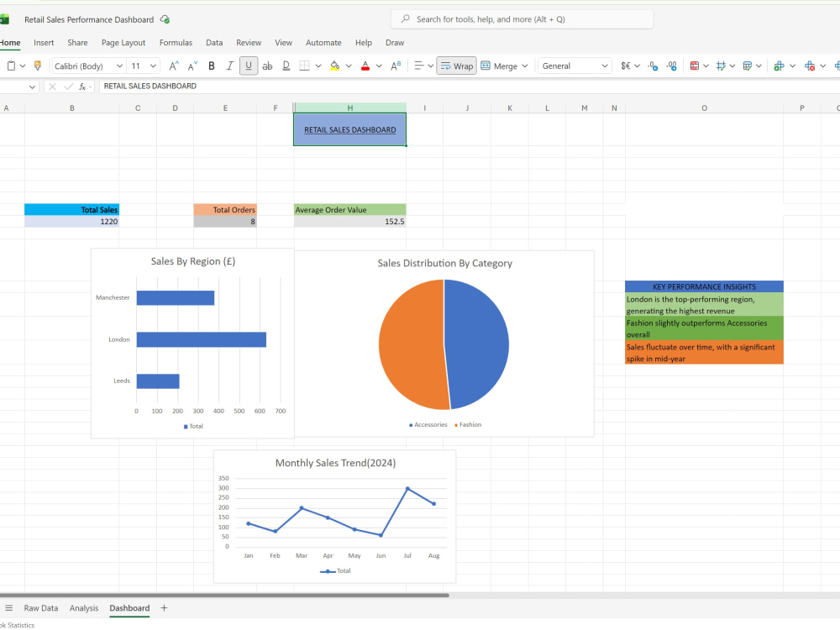
Task: Click the Help tab
Action: [364, 43]
